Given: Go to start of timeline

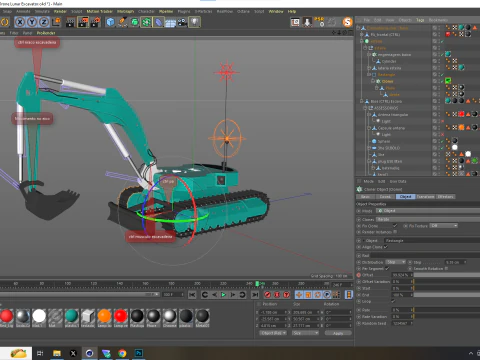Looking at the screenshot, I should [x=192, y=295].
